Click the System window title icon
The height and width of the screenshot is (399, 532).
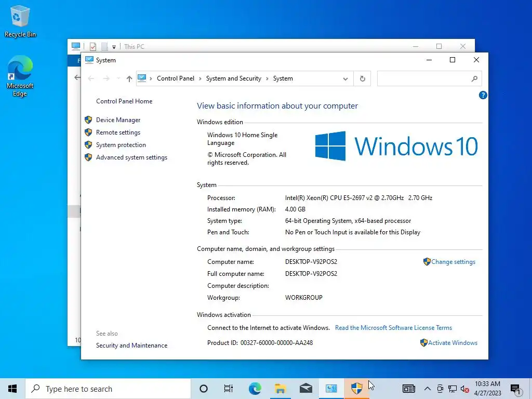pos(89,60)
